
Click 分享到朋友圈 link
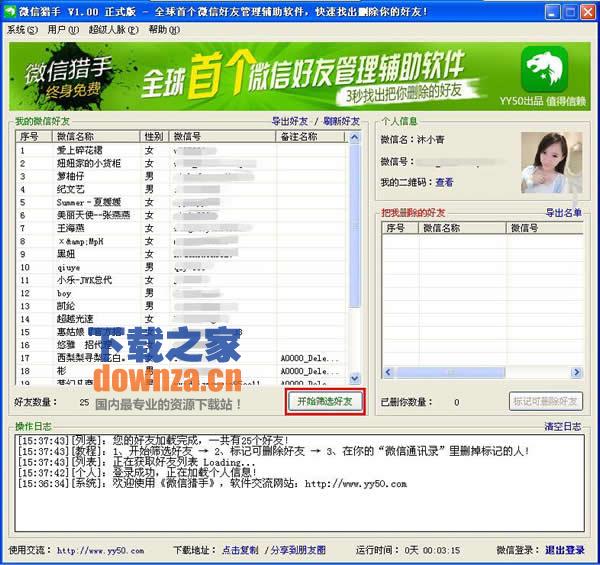[298, 550]
